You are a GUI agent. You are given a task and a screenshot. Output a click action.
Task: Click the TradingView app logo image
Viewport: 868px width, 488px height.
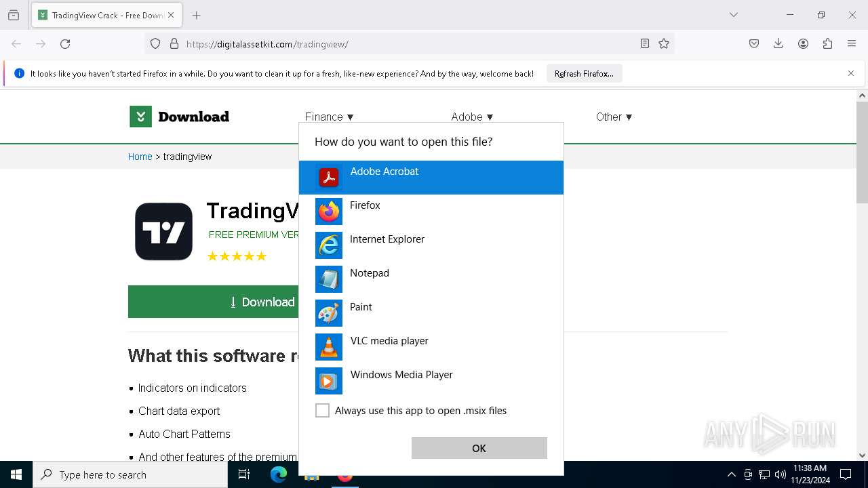(163, 232)
